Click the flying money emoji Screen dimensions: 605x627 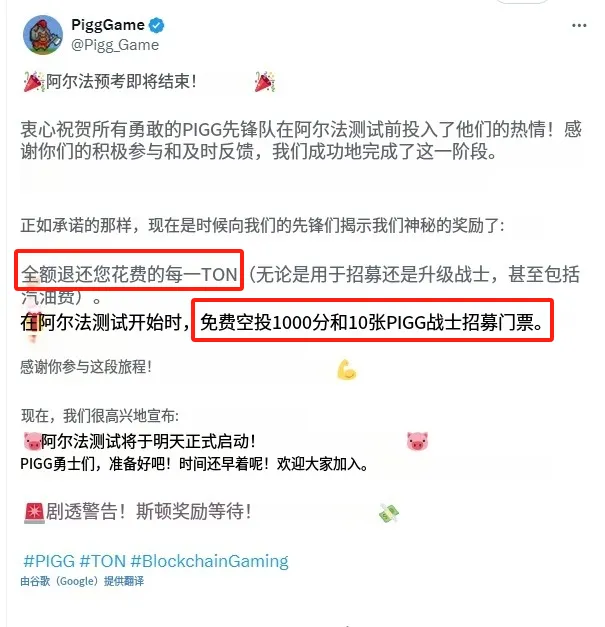[389, 513]
